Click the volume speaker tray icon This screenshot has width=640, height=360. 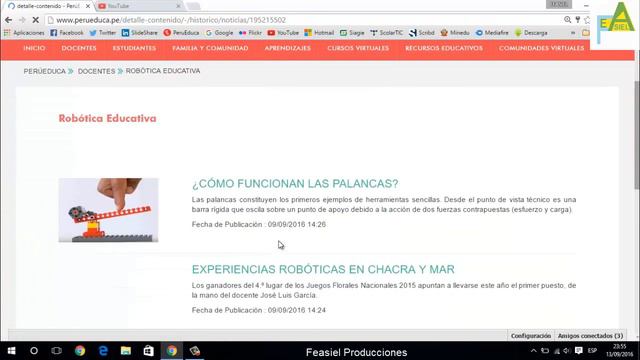pos(567,351)
